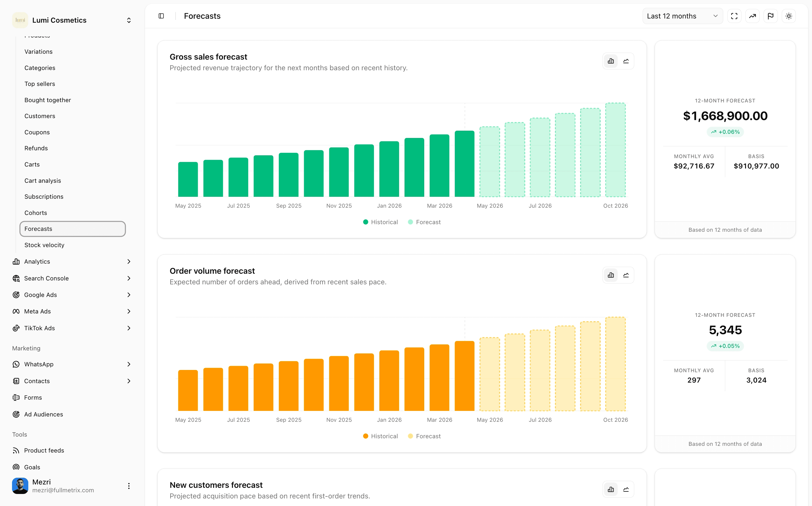Switch New customers chart to bar view

click(611, 489)
